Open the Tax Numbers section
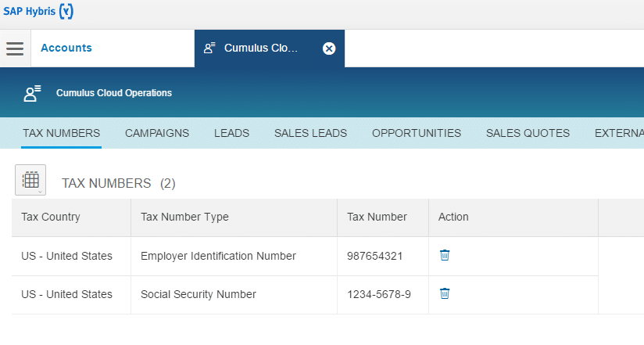 coord(61,133)
